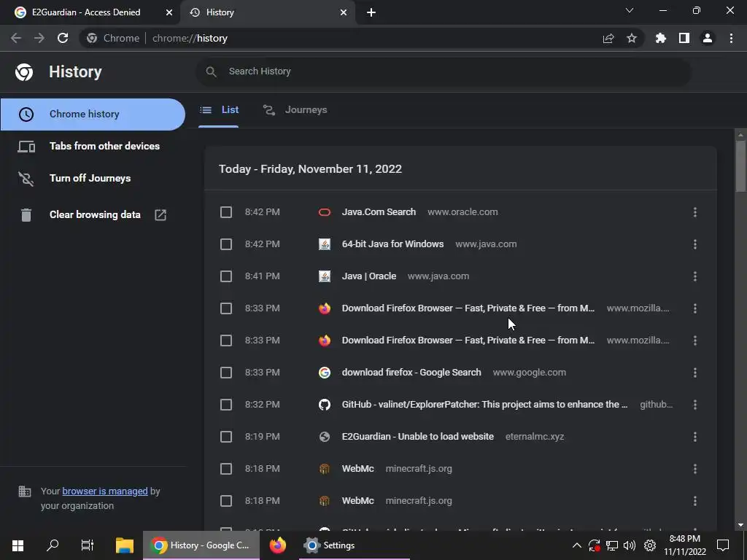Click the Chrome logo beside History title

[24, 72]
